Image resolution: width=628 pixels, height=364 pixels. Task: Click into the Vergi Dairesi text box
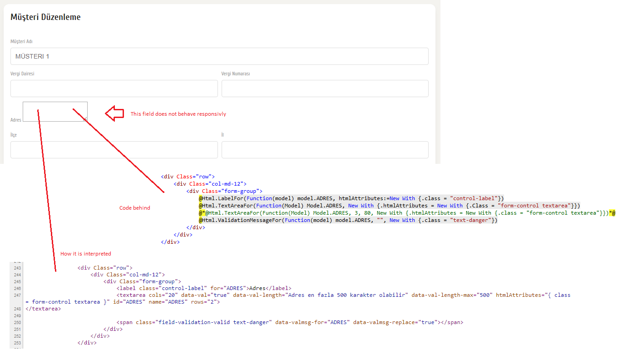114,88
